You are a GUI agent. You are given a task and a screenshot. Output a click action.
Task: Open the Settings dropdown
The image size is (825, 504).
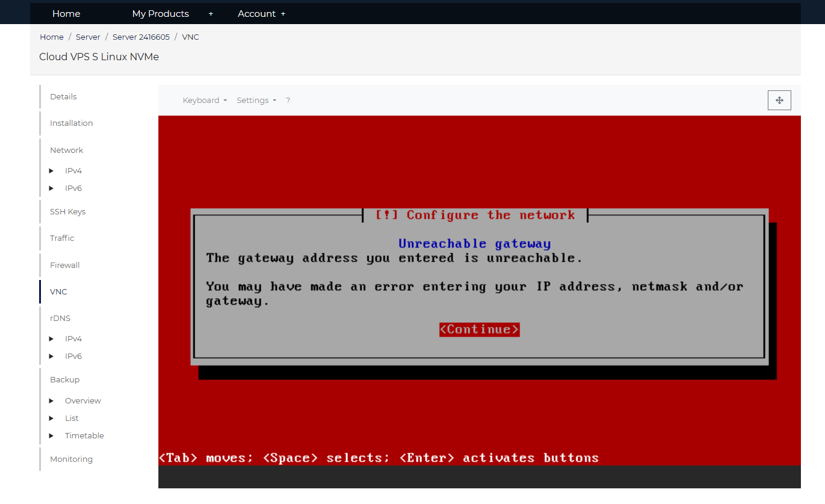pos(257,101)
